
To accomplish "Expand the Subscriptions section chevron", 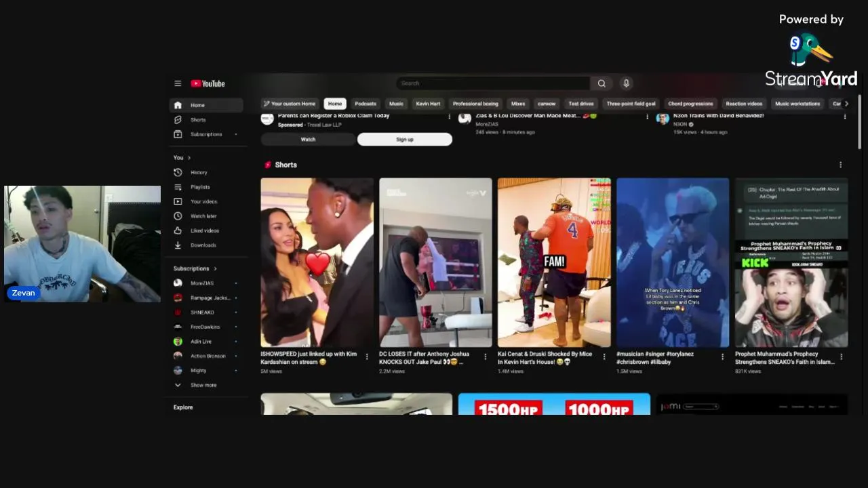I will (215, 268).
